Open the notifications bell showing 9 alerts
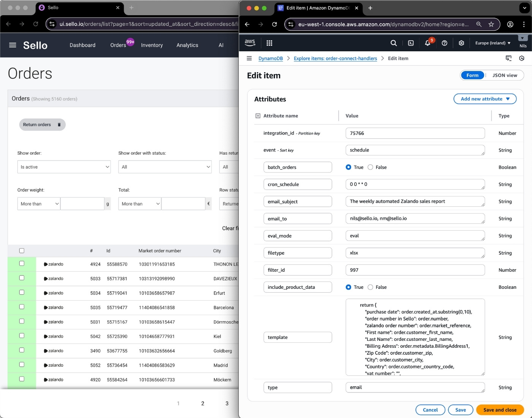 427,43
